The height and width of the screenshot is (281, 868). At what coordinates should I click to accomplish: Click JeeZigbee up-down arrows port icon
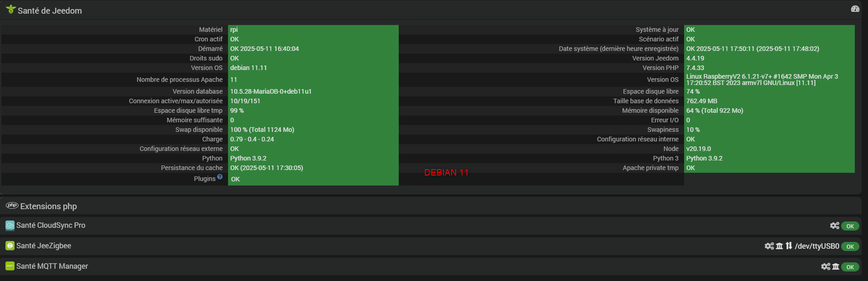click(789, 246)
